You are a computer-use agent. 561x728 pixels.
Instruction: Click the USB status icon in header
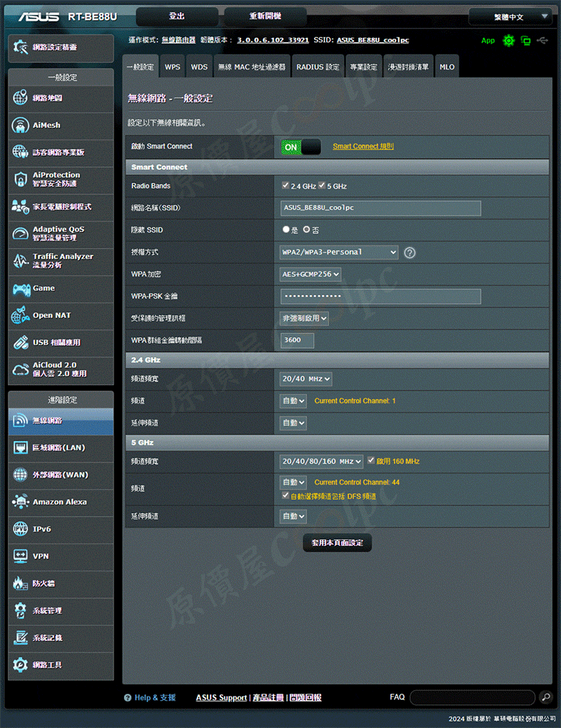543,41
